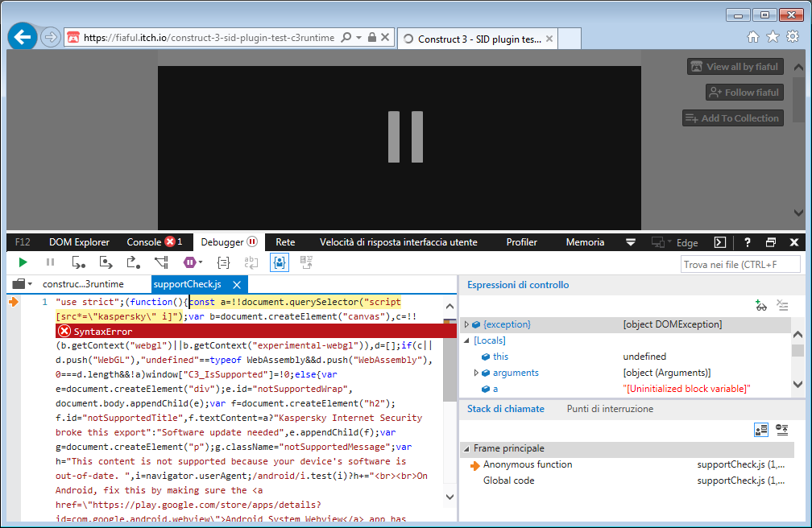Close the developer tools panel
Image resolution: width=812 pixels, height=528 pixels.
794,242
